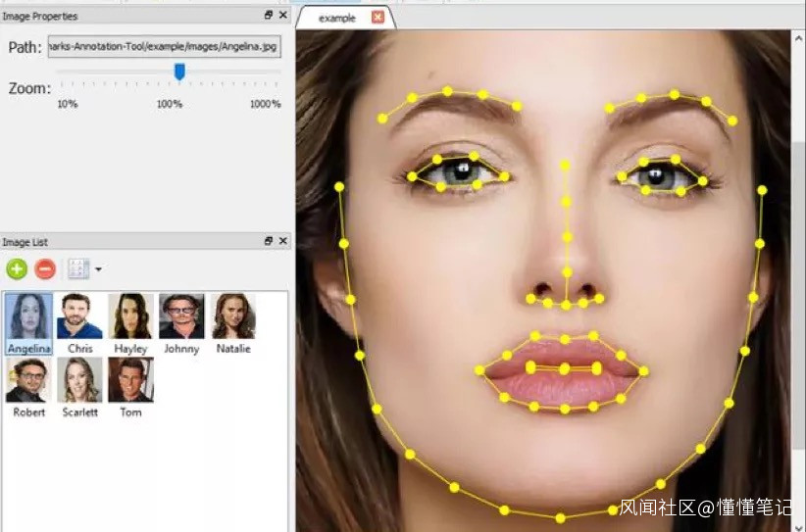Click the 10% zoom label
The width and height of the screenshot is (806, 532).
(68, 104)
